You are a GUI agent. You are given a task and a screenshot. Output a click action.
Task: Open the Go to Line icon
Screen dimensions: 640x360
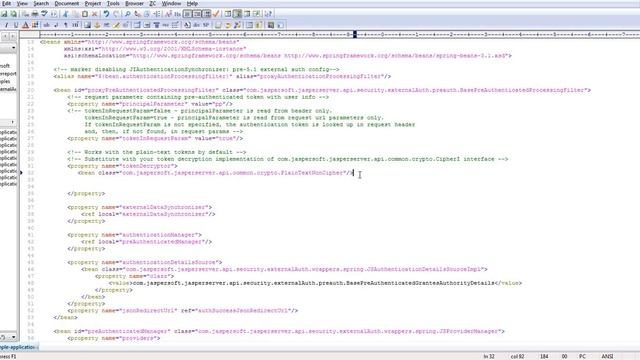[x=157, y=14]
